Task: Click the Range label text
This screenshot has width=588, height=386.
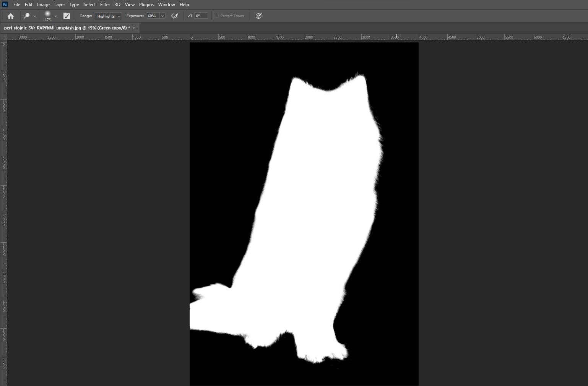Action: click(86, 16)
